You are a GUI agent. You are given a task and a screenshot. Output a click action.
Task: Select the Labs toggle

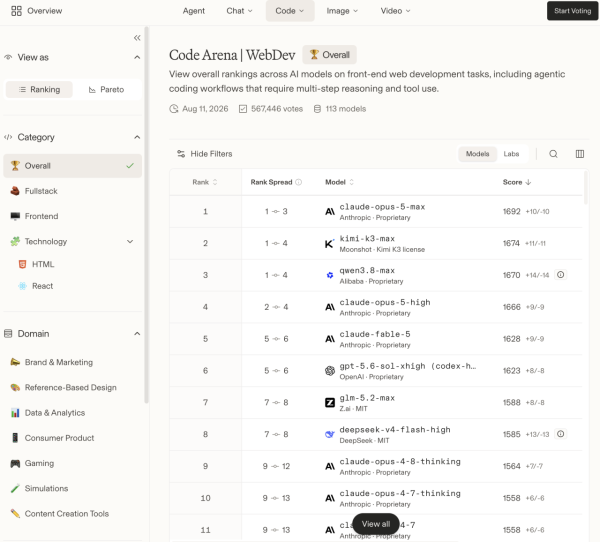511,154
